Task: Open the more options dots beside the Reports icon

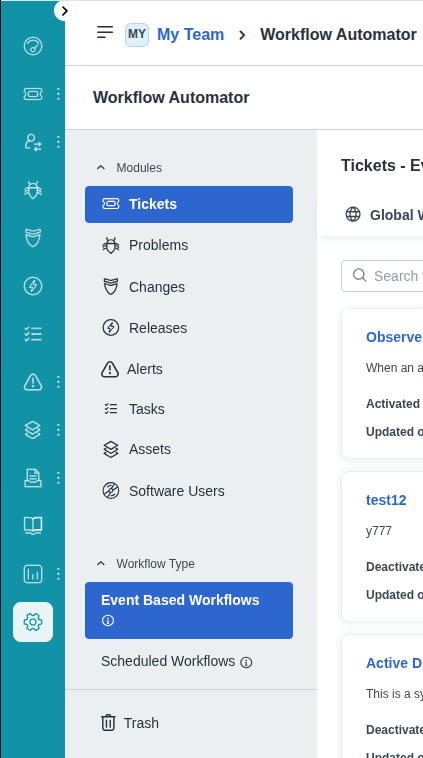Action: 58,574
